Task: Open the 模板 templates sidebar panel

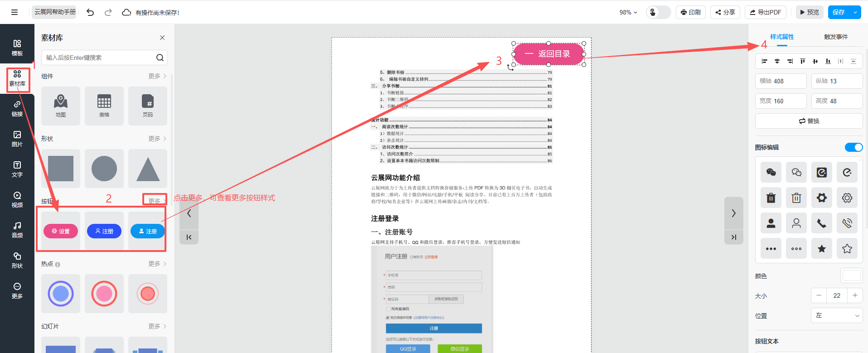Action: (17, 48)
